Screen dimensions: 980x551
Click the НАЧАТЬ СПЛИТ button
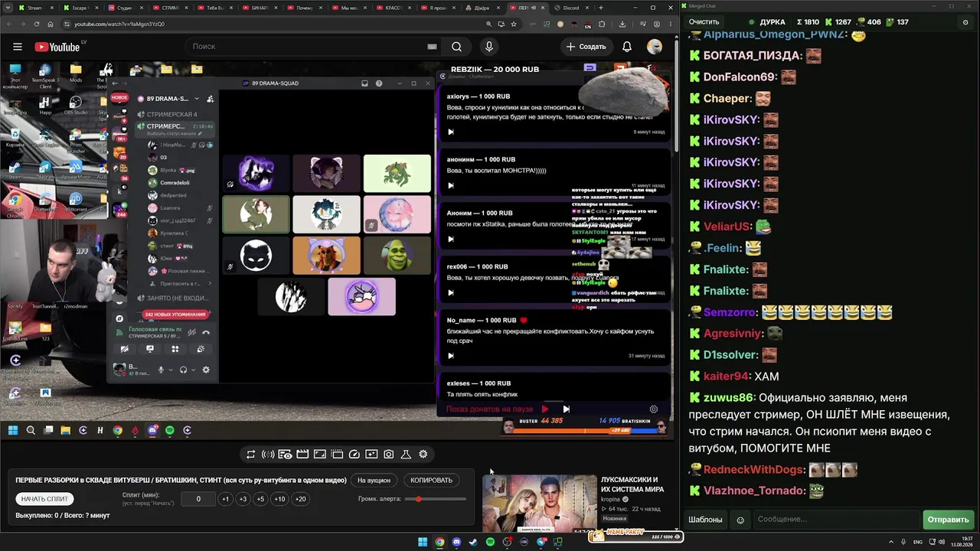point(44,499)
